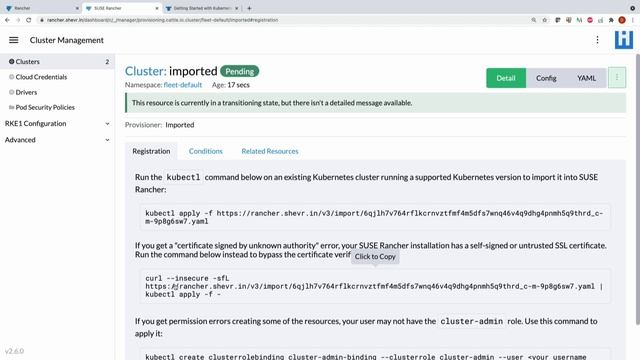Image resolution: width=640 pixels, height=360 pixels.
Task: Open Drivers in sidebar
Action: [x=26, y=92]
